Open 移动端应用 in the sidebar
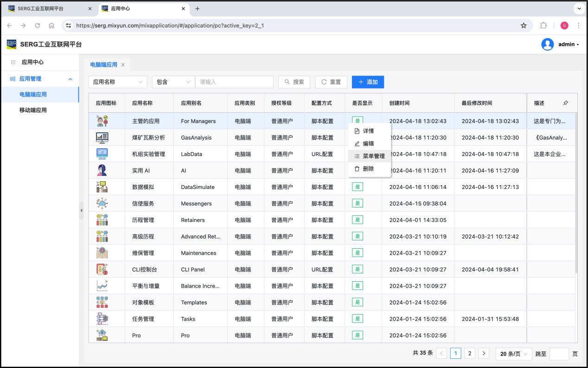Screen dimensions: 588x368 (33, 110)
